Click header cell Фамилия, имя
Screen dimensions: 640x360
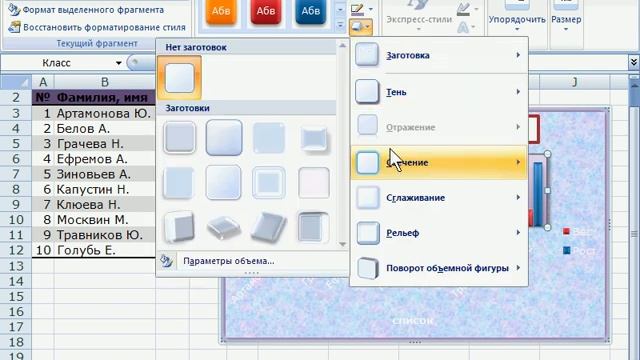click(104, 98)
